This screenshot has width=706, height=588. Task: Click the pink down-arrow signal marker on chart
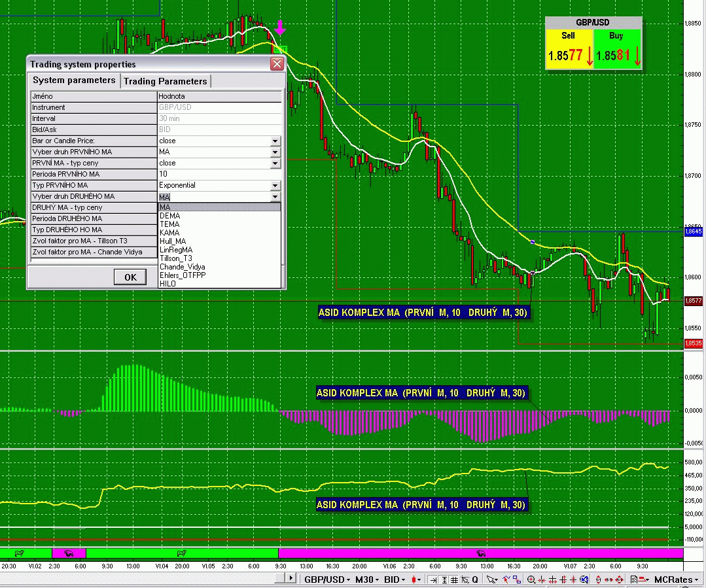[x=280, y=28]
